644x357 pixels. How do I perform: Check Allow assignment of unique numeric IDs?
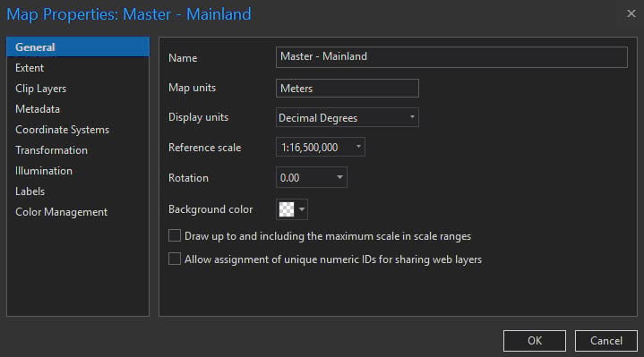(x=175, y=259)
